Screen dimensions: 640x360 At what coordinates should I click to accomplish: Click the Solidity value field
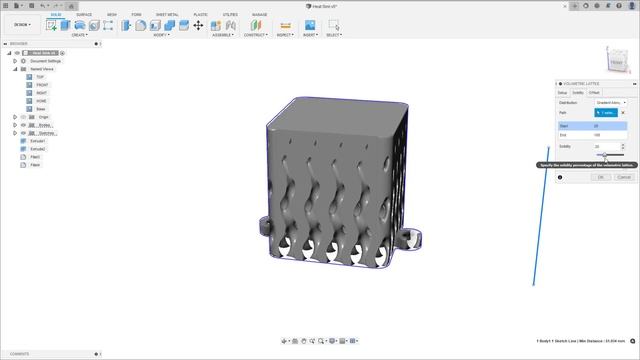pyautogui.click(x=607, y=147)
